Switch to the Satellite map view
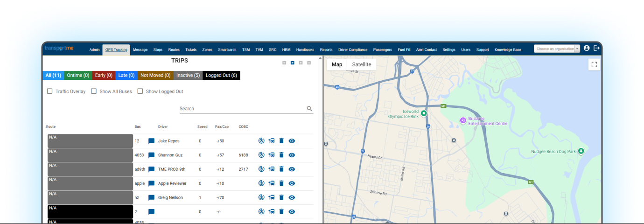Screen dimensions: 644x224 [x=362, y=64]
